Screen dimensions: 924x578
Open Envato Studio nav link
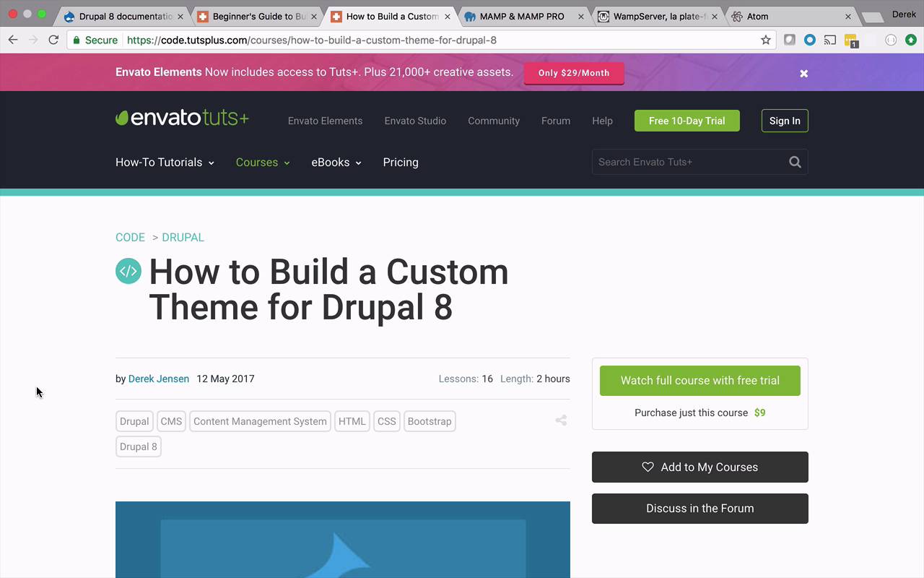[415, 121]
